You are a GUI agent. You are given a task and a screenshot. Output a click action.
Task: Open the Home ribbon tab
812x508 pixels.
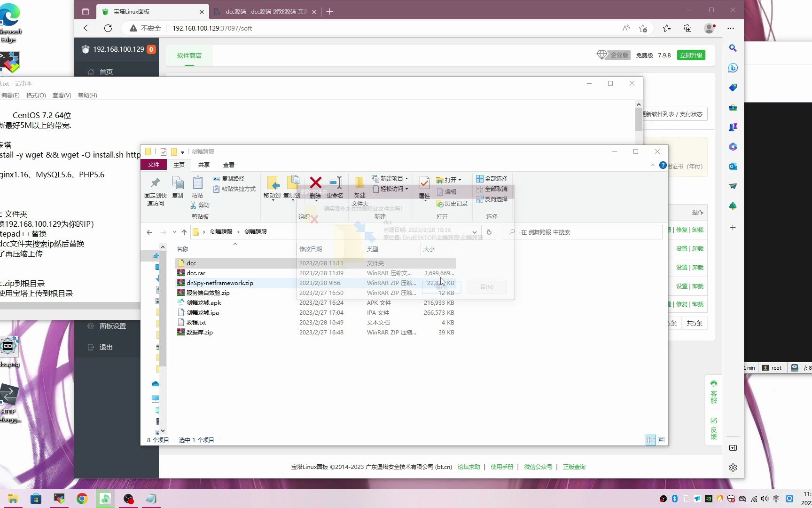[x=179, y=165]
